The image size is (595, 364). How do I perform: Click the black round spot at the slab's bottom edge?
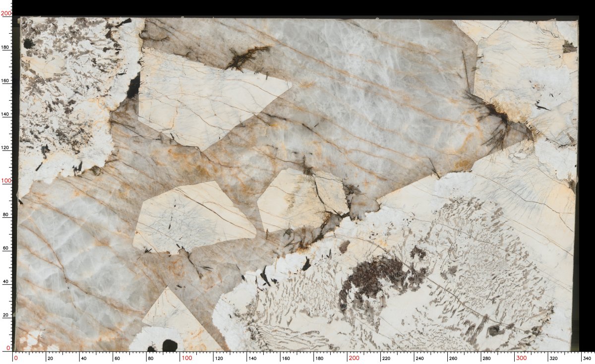pos(170,346)
